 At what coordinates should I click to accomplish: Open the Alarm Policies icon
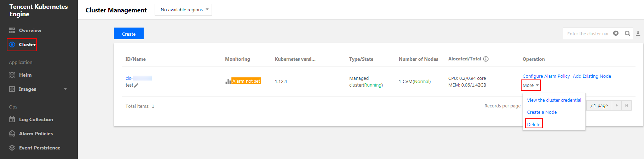(x=12, y=134)
